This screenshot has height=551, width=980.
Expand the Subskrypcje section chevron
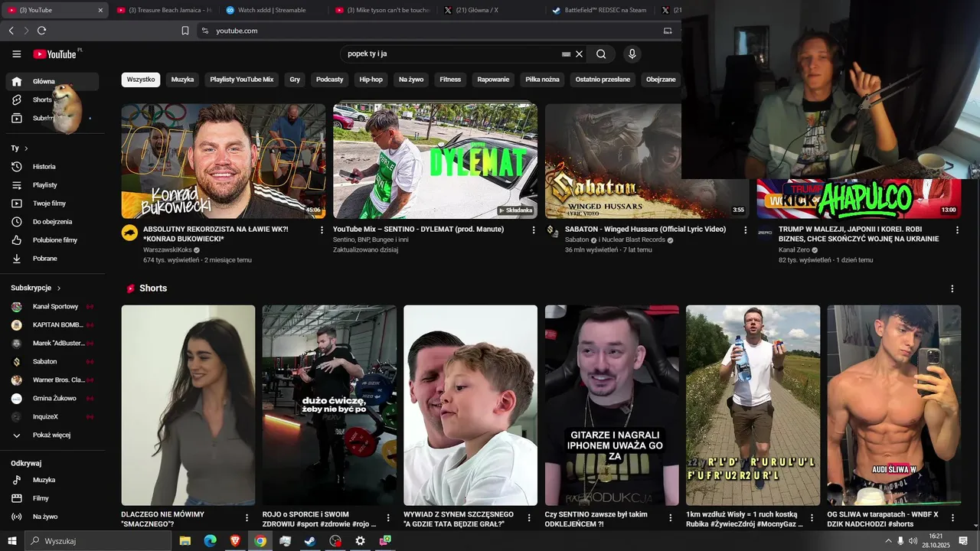58,288
